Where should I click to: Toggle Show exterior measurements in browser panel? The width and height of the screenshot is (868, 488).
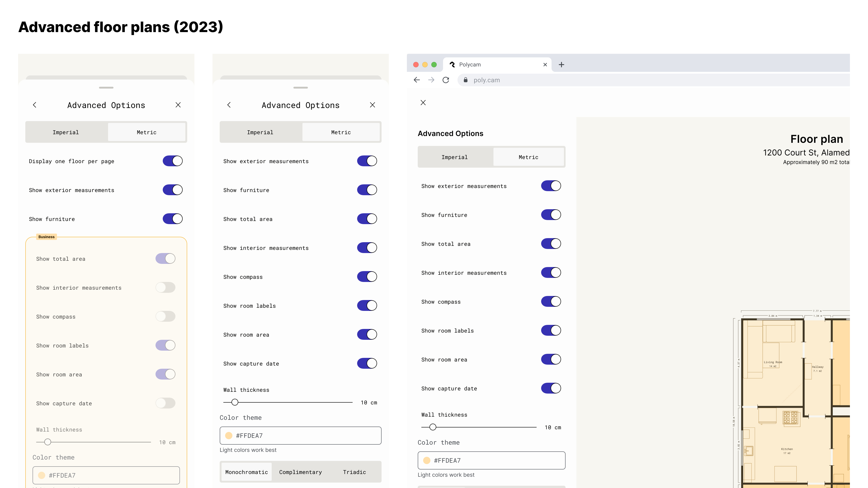click(551, 186)
